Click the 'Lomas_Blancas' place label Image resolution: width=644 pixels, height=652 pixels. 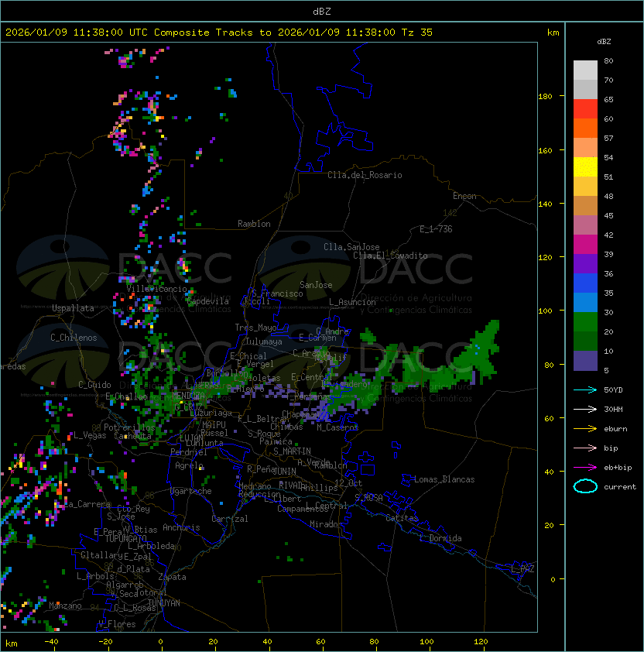(x=444, y=479)
